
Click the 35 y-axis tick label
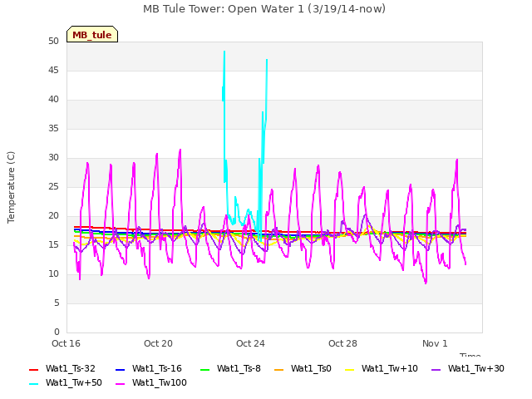(53, 129)
